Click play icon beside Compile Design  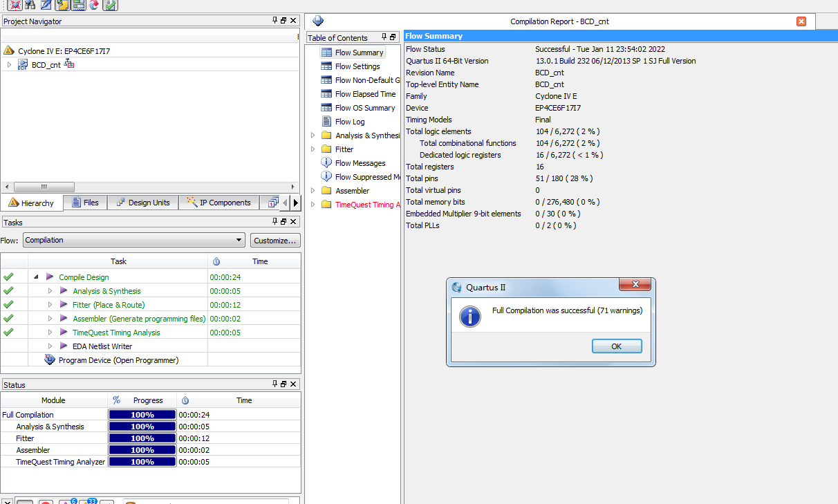[50, 277]
